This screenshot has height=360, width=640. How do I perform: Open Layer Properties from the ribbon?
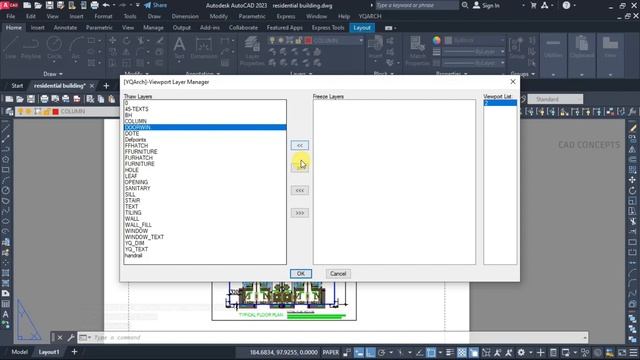pyautogui.click(x=252, y=51)
